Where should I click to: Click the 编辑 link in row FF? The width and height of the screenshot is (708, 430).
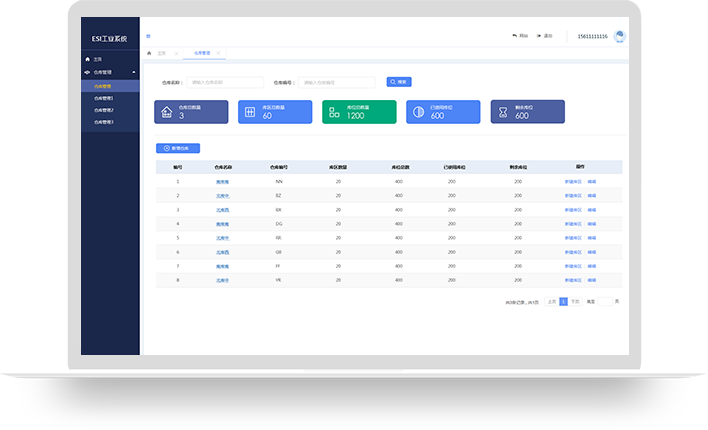click(592, 266)
